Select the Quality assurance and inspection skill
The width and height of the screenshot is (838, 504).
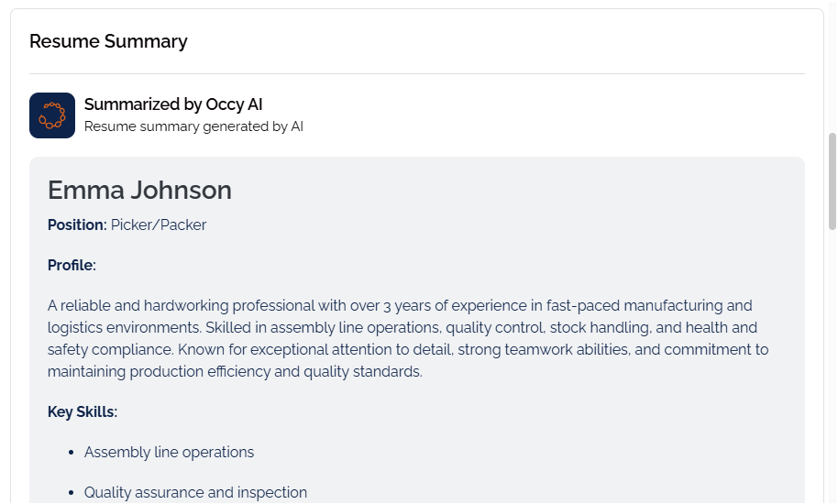pyautogui.click(x=195, y=493)
